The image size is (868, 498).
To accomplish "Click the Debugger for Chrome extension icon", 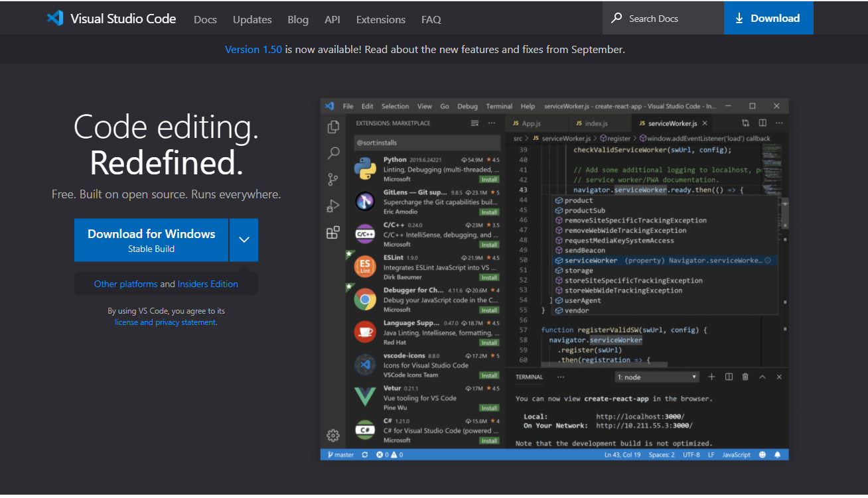I will pos(365,300).
